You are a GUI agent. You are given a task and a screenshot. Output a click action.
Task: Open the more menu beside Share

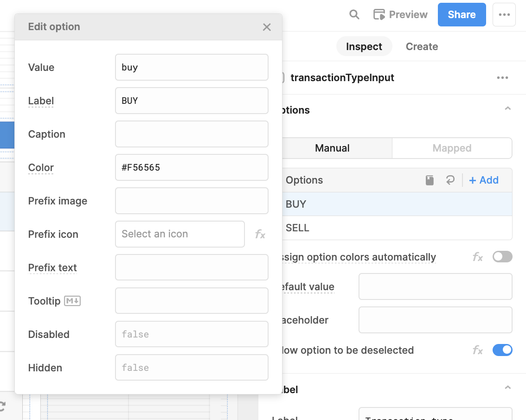pyautogui.click(x=504, y=15)
